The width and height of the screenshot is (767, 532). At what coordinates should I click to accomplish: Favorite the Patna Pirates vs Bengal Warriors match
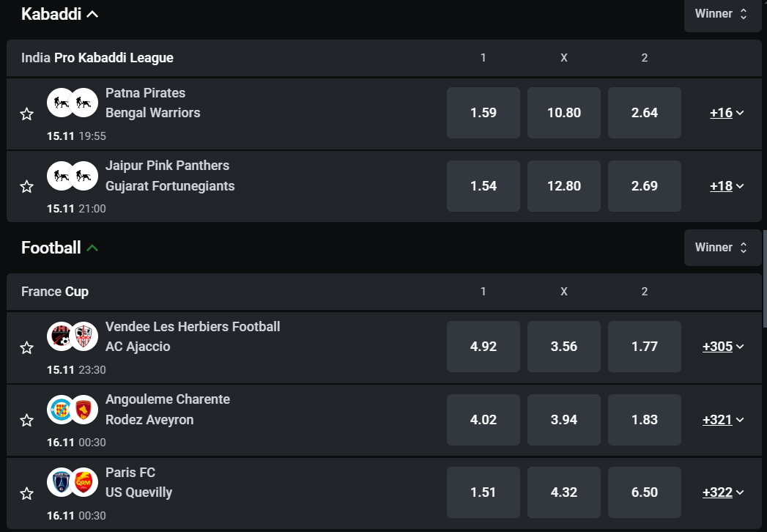26,114
